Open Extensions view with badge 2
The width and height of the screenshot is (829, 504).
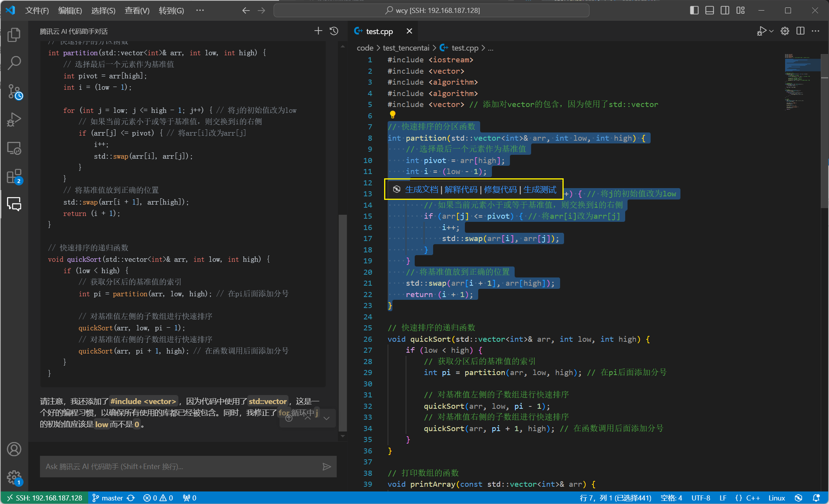click(x=14, y=176)
